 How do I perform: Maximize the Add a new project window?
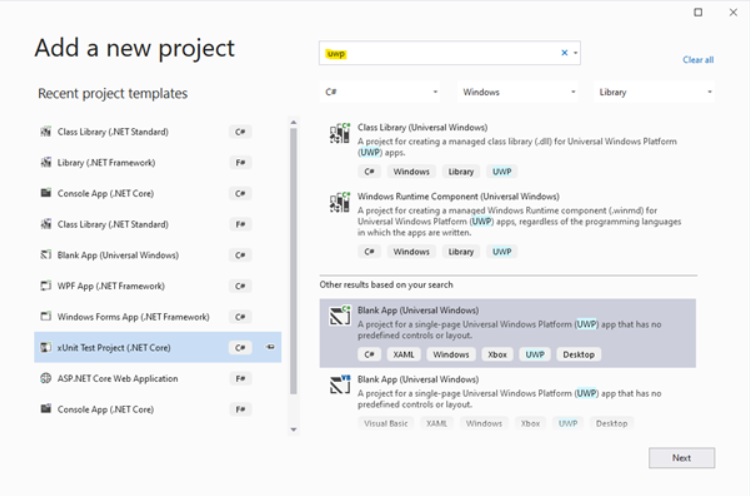point(698,12)
